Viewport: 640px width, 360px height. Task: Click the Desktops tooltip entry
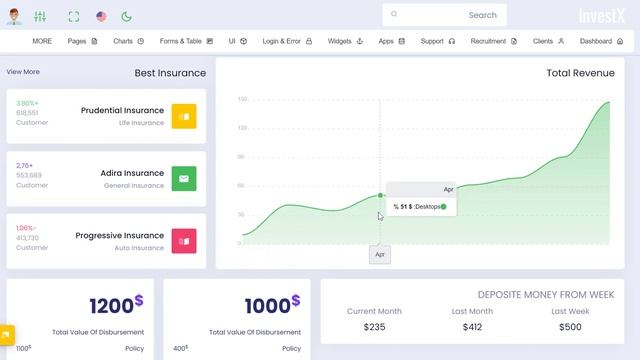420,207
